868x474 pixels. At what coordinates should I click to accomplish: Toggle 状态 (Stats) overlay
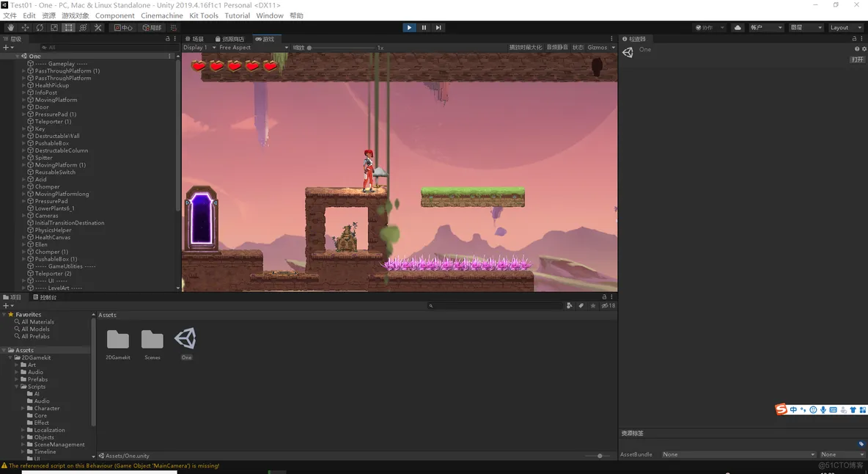point(578,48)
